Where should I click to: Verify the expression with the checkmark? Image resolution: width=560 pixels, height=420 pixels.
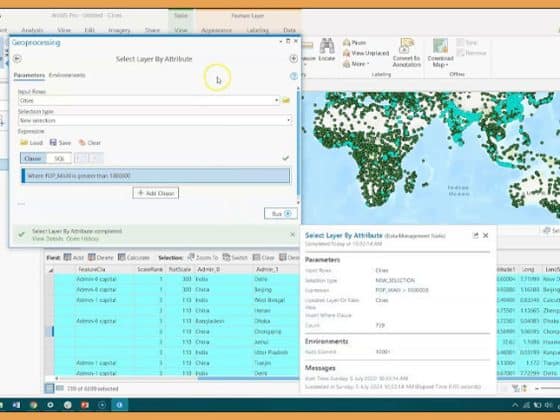coord(285,158)
